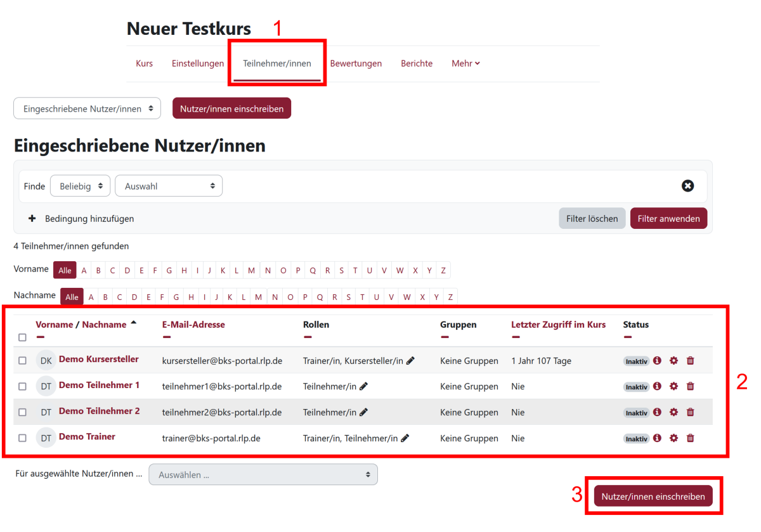Open enrolment info for Demo Teilnehmer 1
Viewport: 761px width, 532px height.
[x=657, y=386]
